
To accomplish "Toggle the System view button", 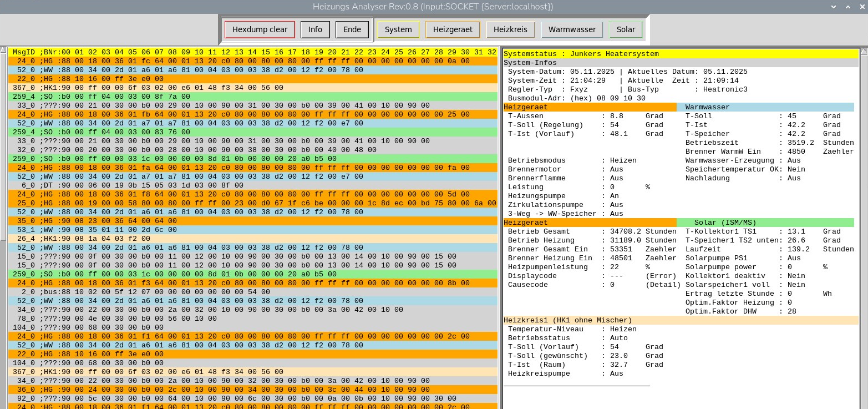I will click(x=398, y=29).
